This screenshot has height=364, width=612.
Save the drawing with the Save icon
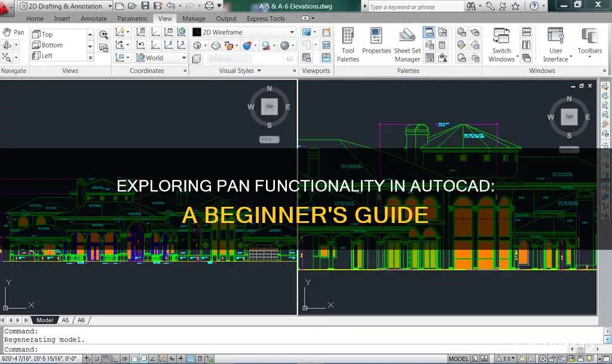pos(145,6)
